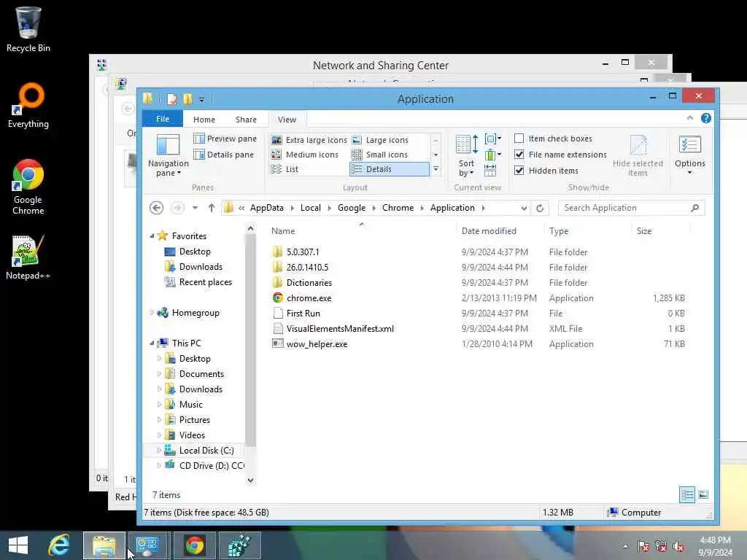This screenshot has height=560, width=747.
Task: Sort by the Type column header
Action: (x=559, y=231)
